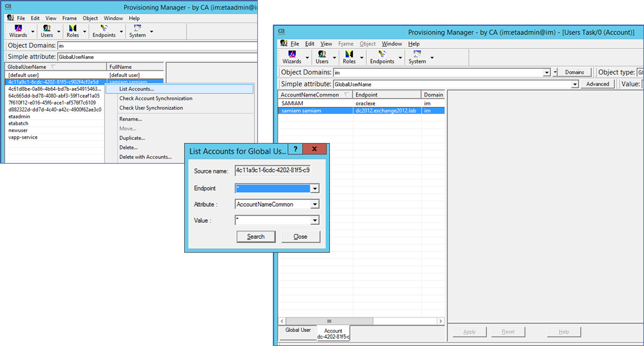Open Frame menu in left window
Image resolution: width=644 pixels, height=346 pixels.
click(69, 18)
